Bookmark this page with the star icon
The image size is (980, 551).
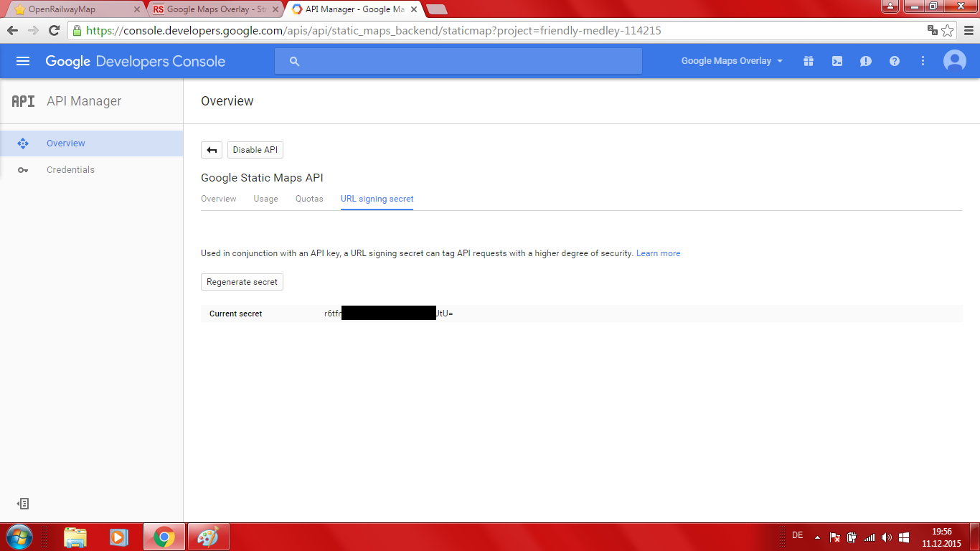[x=948, y=31]
